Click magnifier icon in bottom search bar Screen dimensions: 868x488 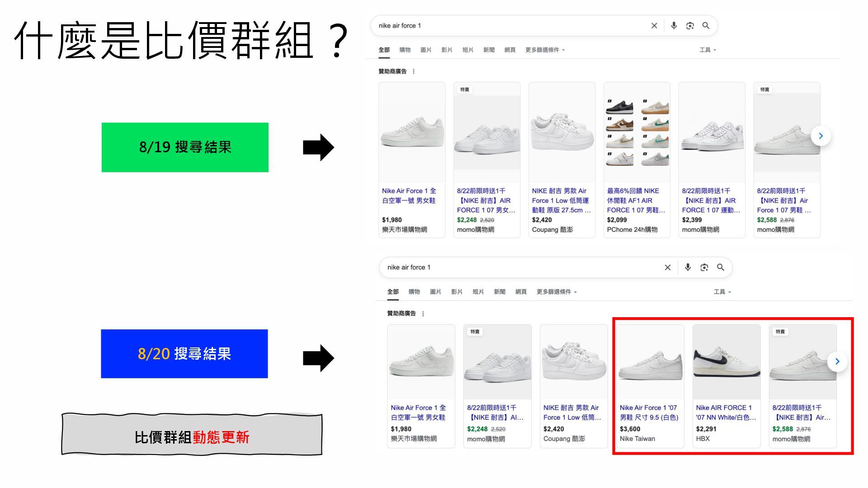point(721,267)
